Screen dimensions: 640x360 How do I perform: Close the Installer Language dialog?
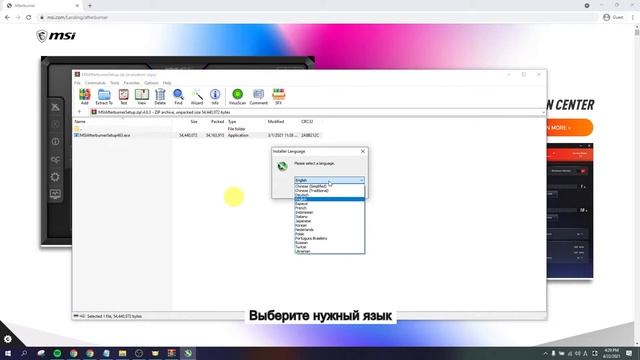[363, 151]
